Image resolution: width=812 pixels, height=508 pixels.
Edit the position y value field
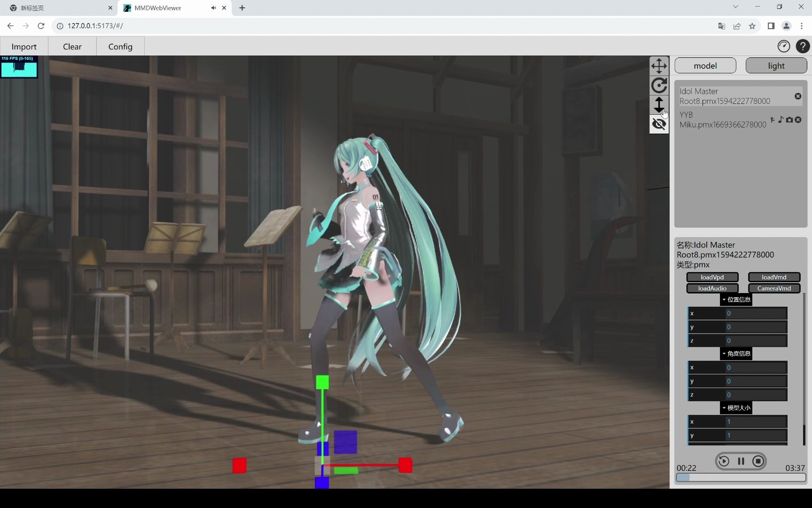[x=756, y=327]
